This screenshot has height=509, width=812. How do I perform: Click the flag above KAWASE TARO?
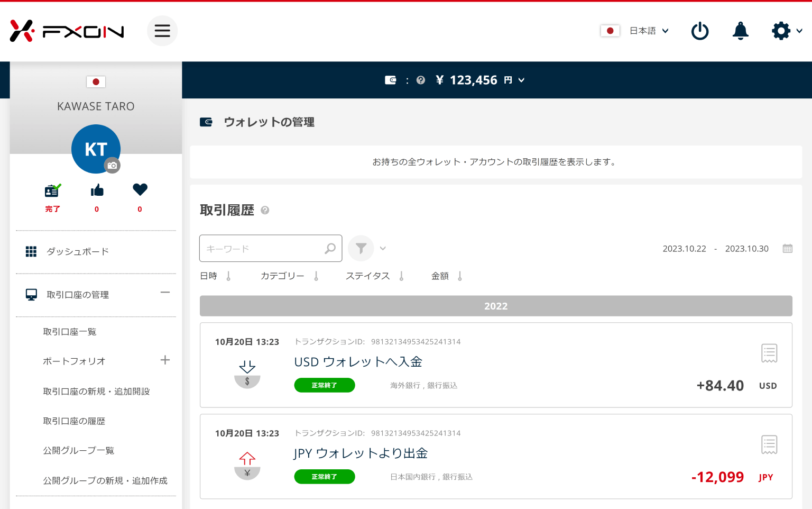(x=96, y=82)
